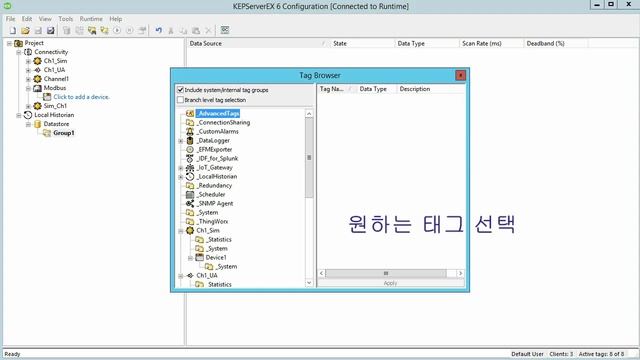Image resolution: width=640 pixels, height=360 pixels.
Task: Close the Tag Browser dialog
Action: point(460,75)
